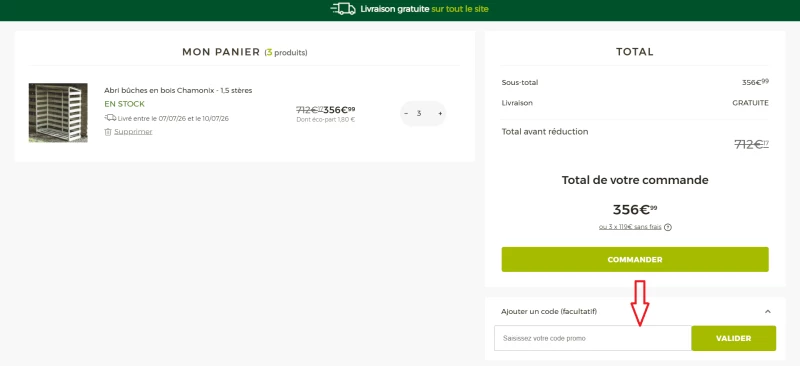Click the Dont éco-part 1,80 € text
Viewport: 800px width, 366px height.
pos(326,120)
